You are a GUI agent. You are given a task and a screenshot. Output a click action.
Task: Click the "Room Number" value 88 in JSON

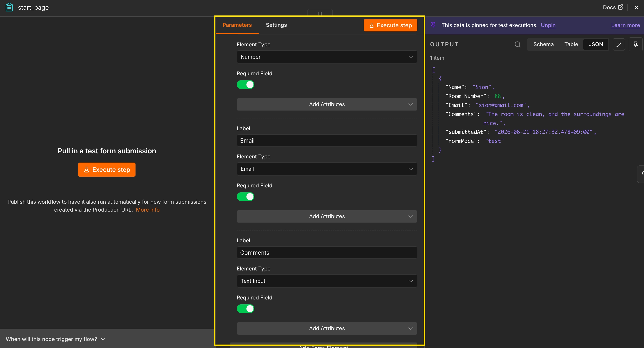pos(497,96)
